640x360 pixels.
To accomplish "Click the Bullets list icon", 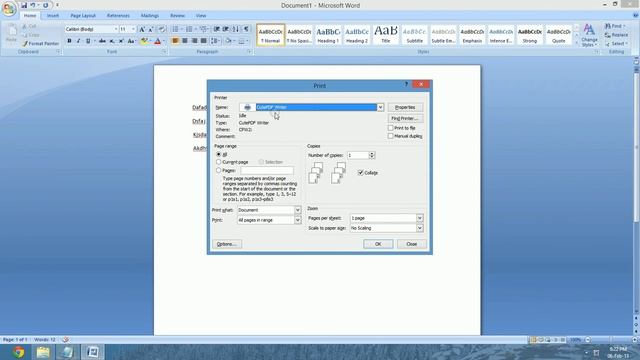I will pos(175,29).
